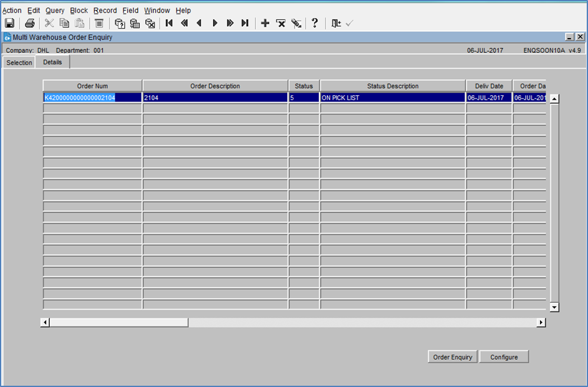Go to previous block double-arrow icon

point(184,23)
